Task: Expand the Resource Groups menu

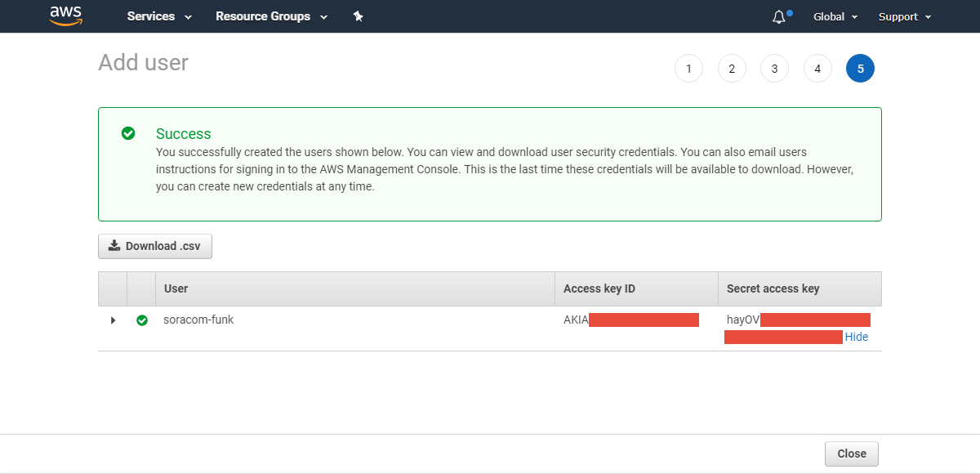Action: [271, 16]
